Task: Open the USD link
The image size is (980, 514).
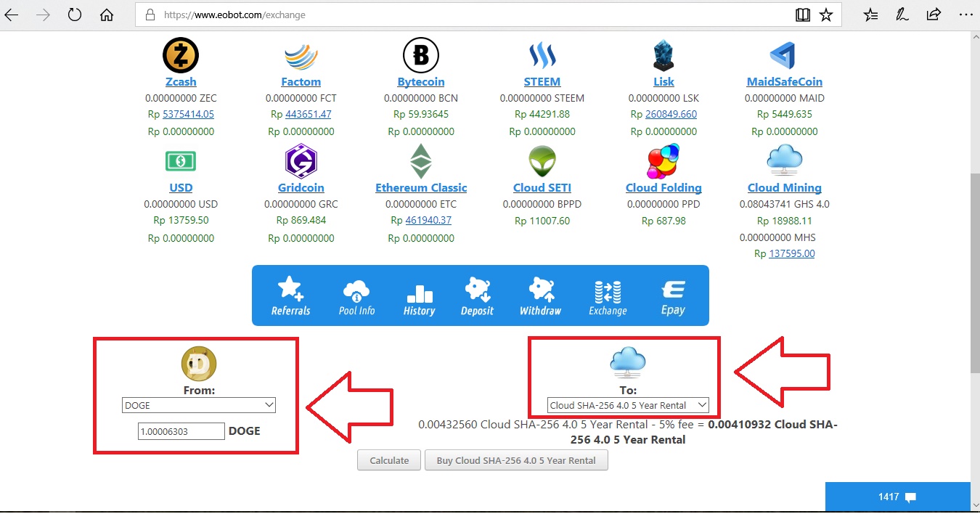Action: click(x=181, y=188)
